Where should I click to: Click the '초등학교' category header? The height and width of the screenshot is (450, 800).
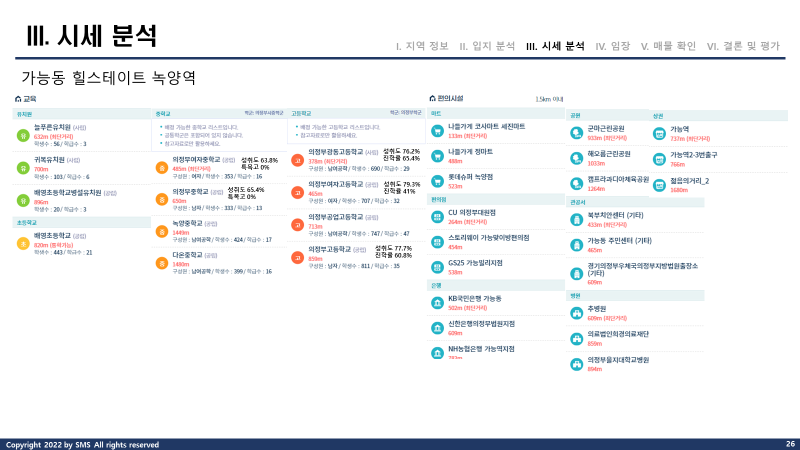82,222
